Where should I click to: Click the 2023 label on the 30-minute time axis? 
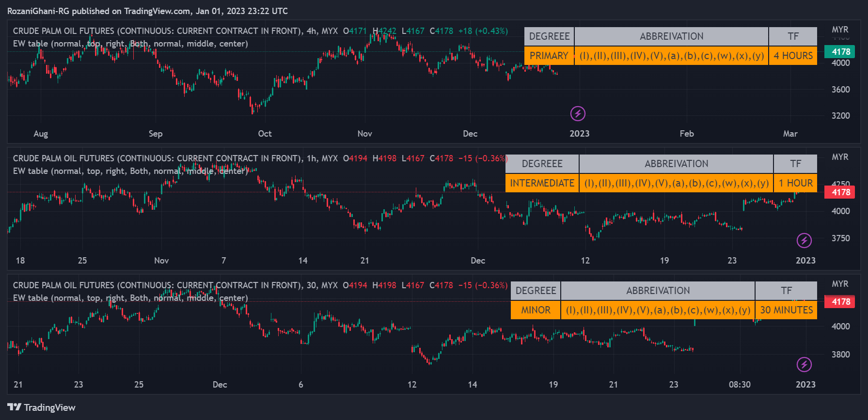click(x=805, y=385)
